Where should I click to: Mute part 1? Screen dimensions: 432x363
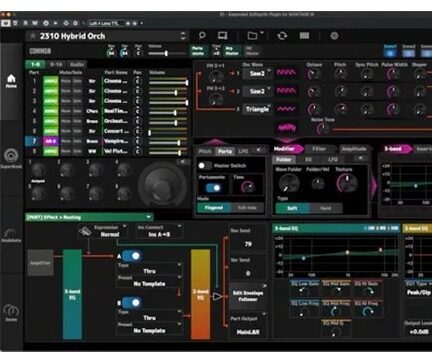(66, 81)
